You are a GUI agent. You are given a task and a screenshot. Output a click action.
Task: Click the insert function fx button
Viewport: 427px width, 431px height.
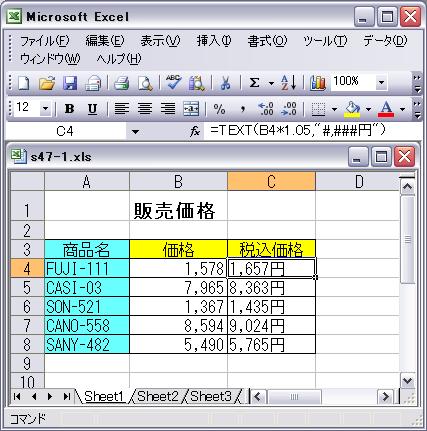(x=195, y=132)
